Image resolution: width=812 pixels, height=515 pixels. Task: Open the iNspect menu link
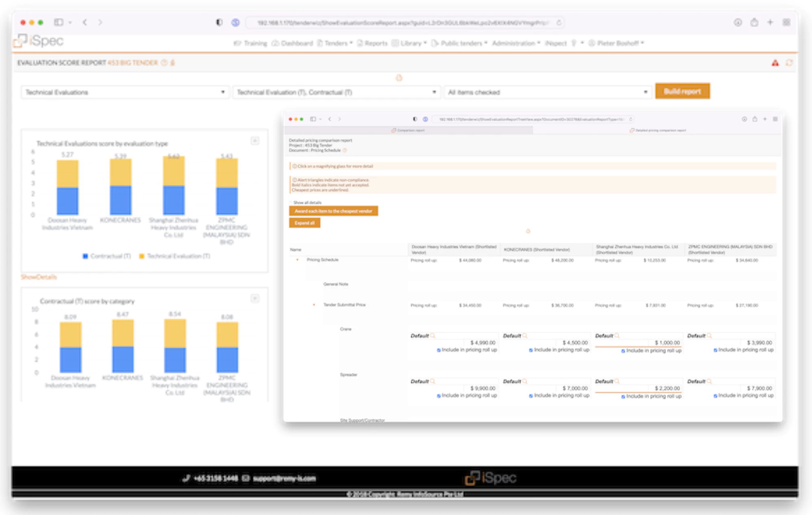coord(556,43)
